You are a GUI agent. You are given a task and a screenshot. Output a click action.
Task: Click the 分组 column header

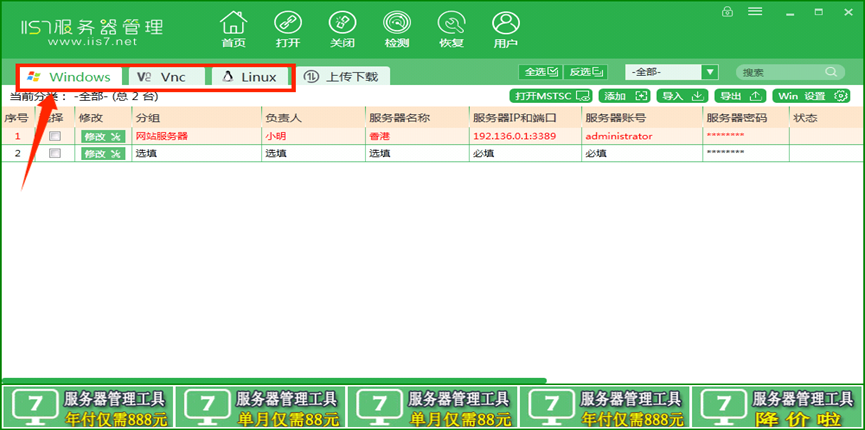coord(196,118)
